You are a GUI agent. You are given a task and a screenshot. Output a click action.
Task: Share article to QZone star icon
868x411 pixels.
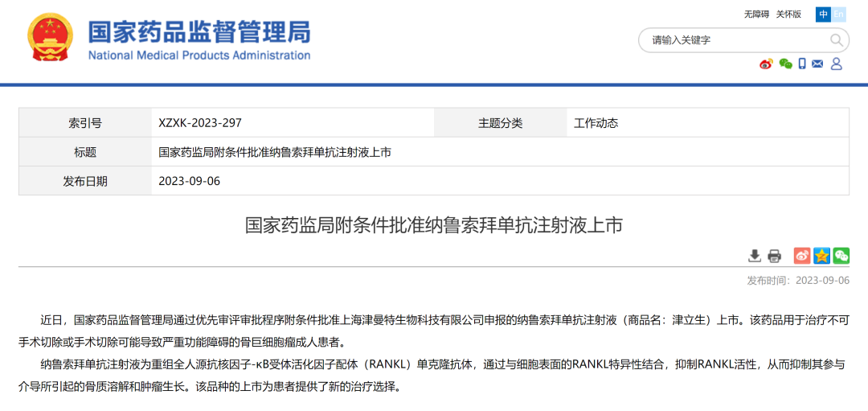point(822,255)
